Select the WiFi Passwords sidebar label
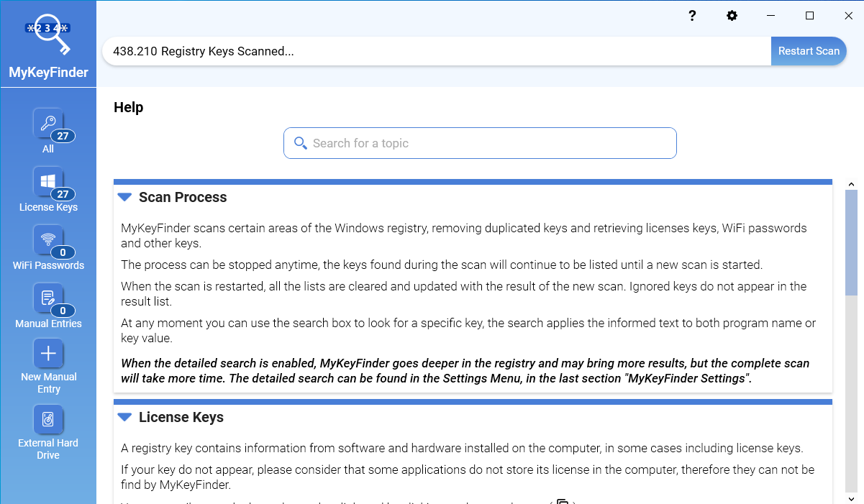Screen dimensions: 864x504 coord(48,265)
